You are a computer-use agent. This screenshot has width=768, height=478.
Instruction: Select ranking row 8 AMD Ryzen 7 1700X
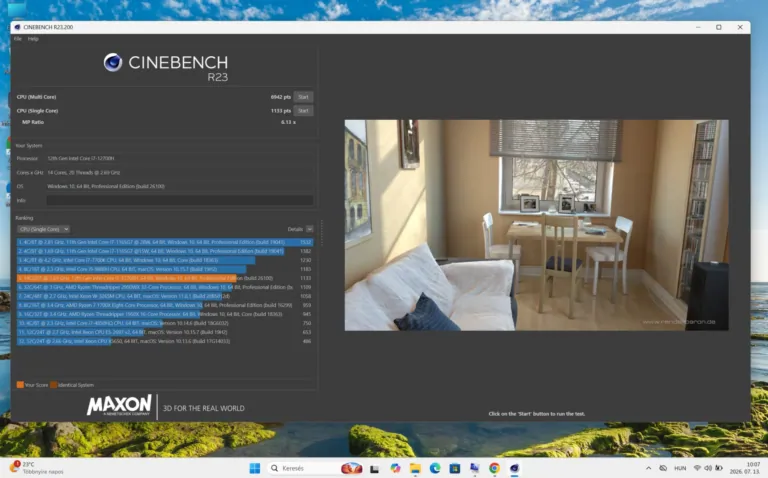pyautogui.click(x=165, y=305)
